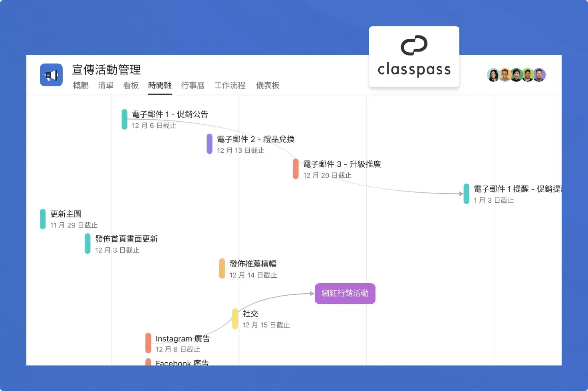Open the 社交 task
The image size is (588, 391).
pyautogui.click(x=250, y=314)
